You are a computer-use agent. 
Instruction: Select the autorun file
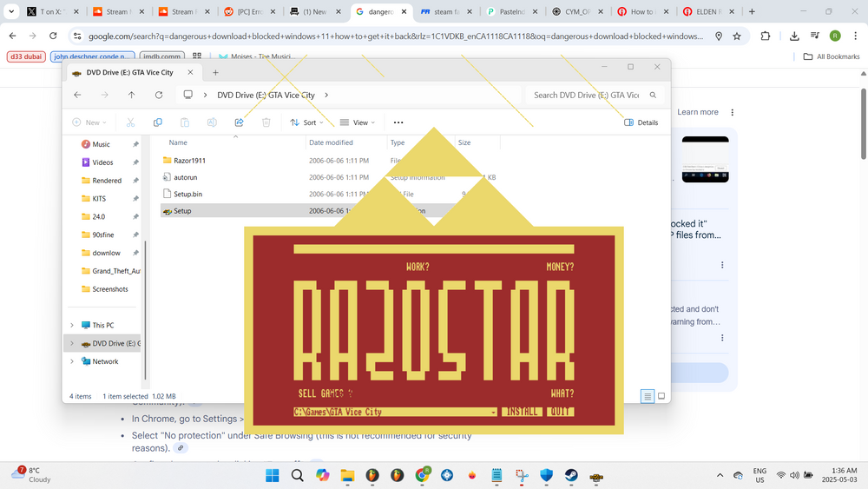pos(185,177)
